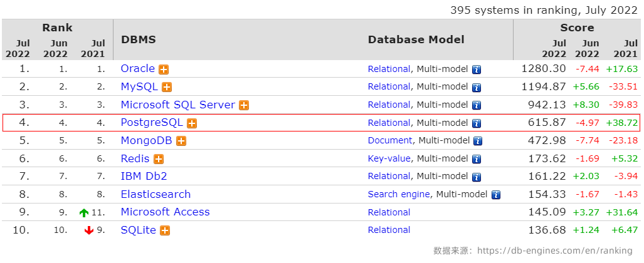The width and height of the screenshot is (644, 263).
Task: Click the Relational link in SQLite row
Action: point(389,230)
